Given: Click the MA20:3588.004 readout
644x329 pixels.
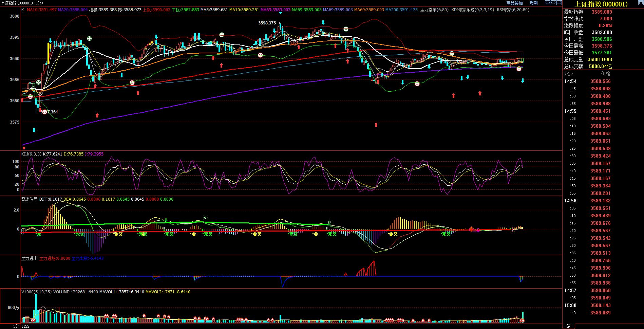Looking at the screenshot, I should point(73,10).
